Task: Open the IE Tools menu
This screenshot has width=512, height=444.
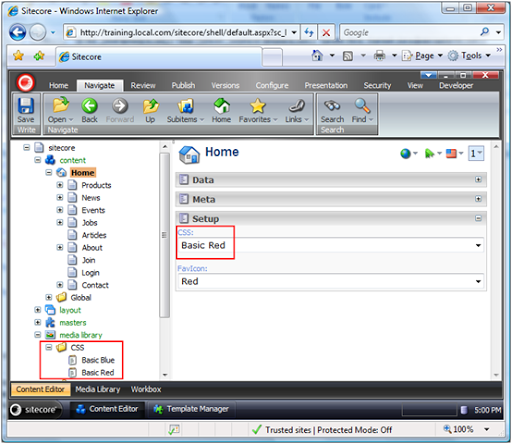Action: (x=469, y=56)
